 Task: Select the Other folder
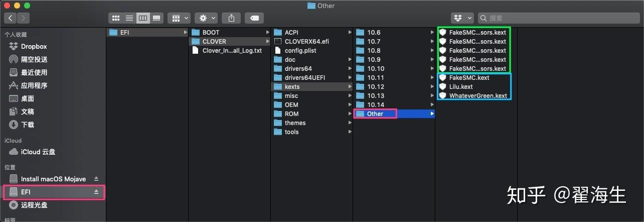click(x=394, y=114)
